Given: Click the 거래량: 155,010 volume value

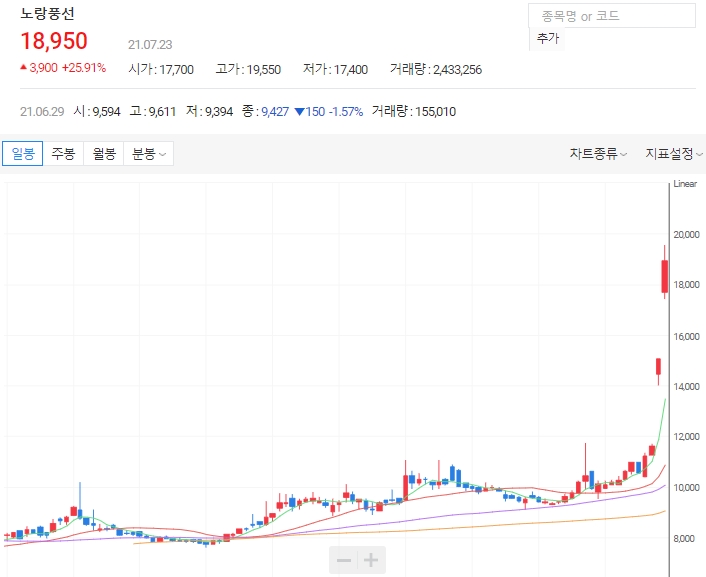Looking at the screenshot, I should pos(414,111).
